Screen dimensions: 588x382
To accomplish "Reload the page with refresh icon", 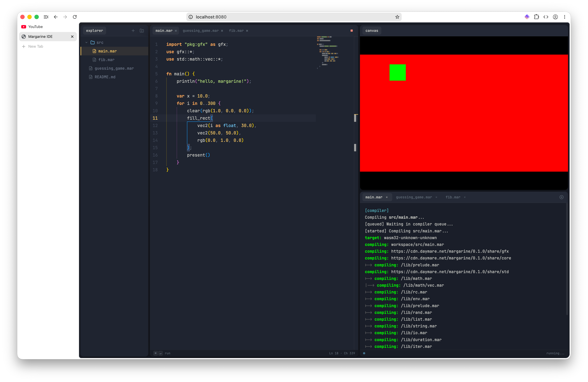I will point(75,17).
